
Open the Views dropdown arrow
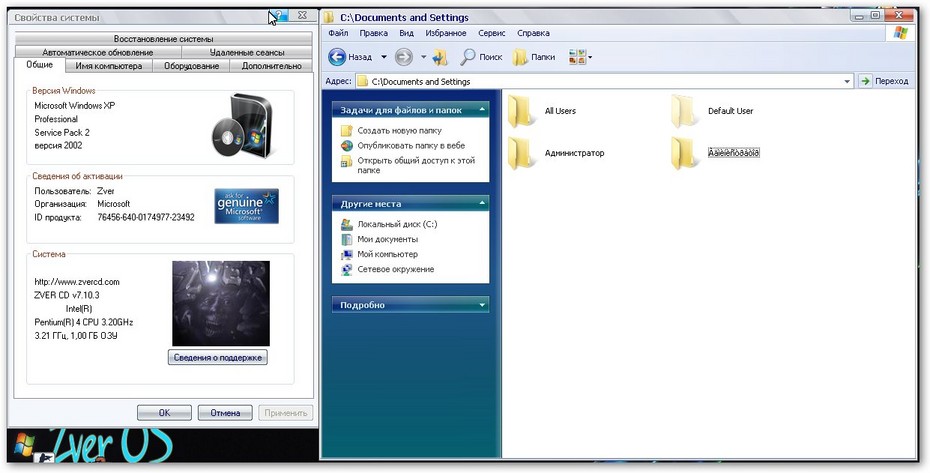point(590,58)
